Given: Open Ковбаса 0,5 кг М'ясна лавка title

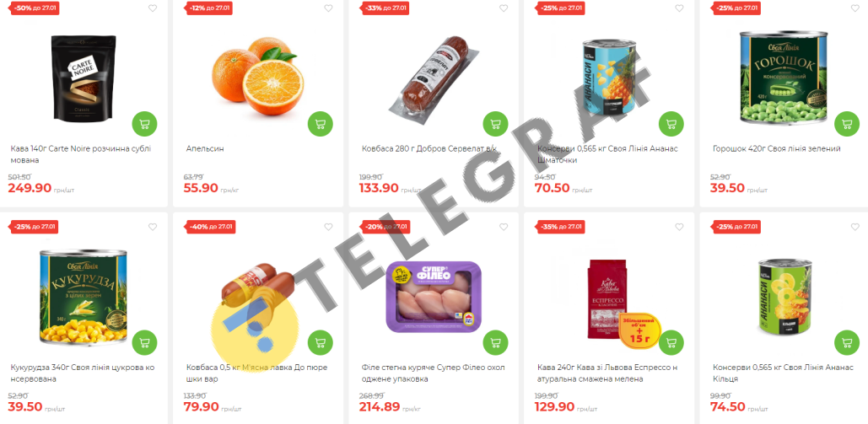Looking at the screenshot, I should click(x=256, y=373).
